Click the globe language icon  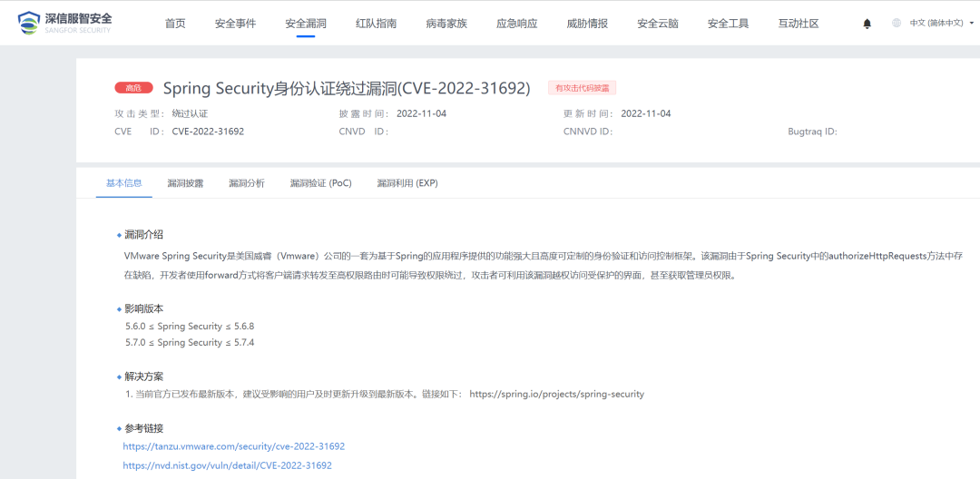point(897,23)
